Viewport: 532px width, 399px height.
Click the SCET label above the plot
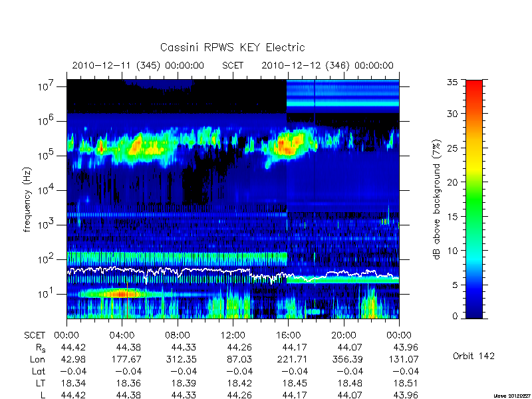point(233,65)
